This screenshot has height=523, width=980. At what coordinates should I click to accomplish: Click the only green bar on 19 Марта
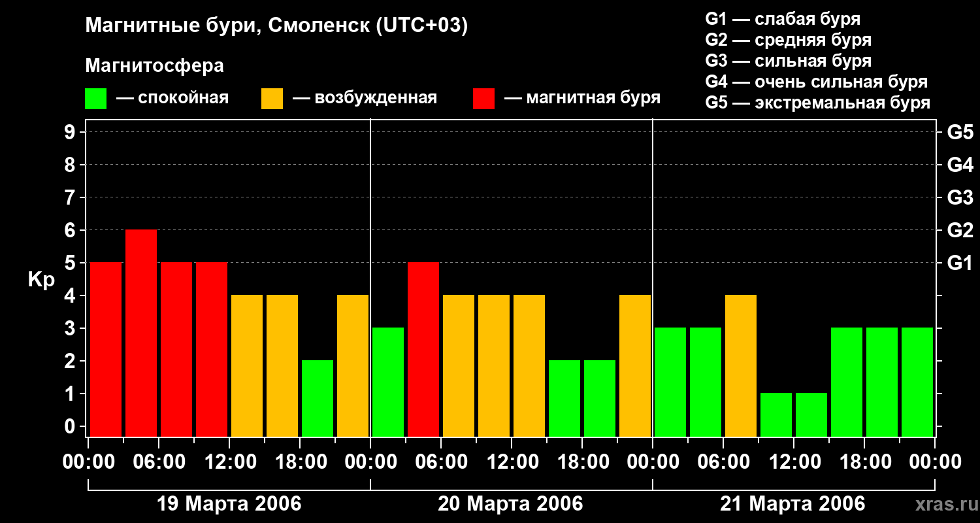tap(318, 398)
